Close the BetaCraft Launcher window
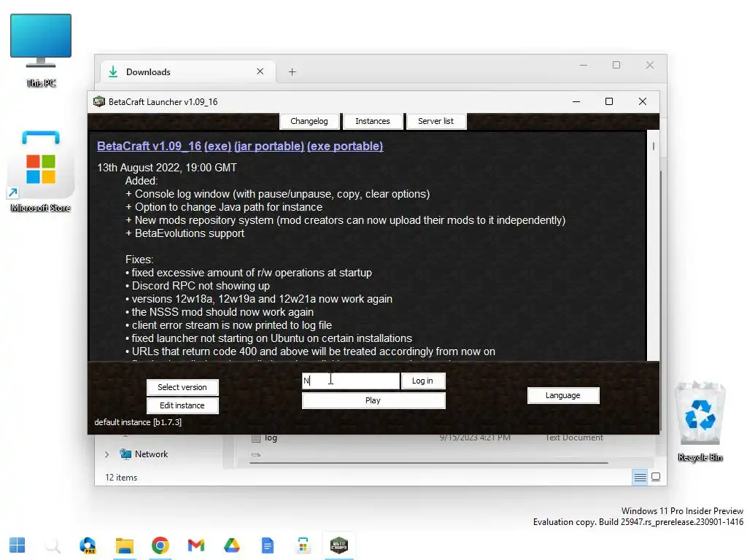Viewport: 747px width, 560px height. 642,101
